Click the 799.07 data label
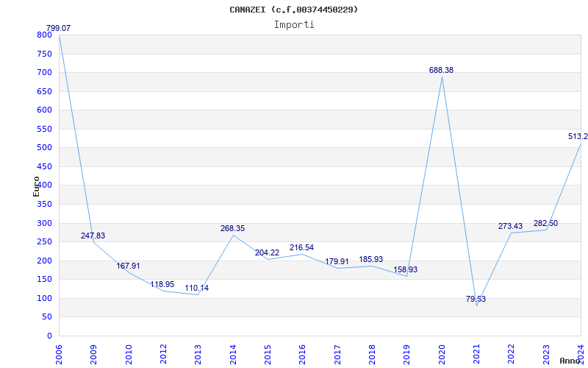Viewport: 588px width, 368px height. pyautogui.click(x=59, y=28)
